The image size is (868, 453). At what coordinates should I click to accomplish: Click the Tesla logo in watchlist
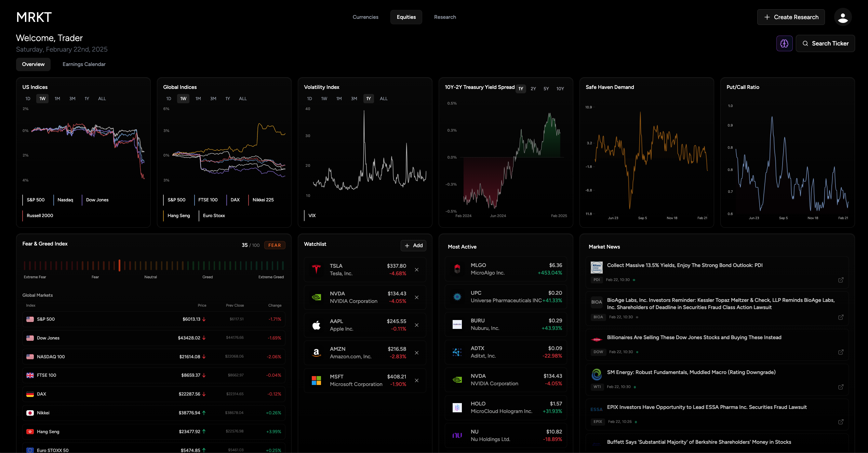coord(316,269)
